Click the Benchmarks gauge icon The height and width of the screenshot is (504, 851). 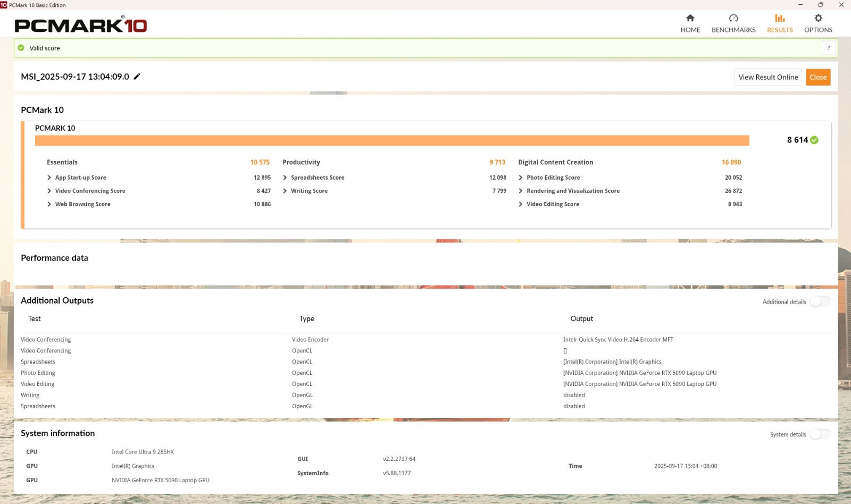pyautogui.click(x=733, y=18)
